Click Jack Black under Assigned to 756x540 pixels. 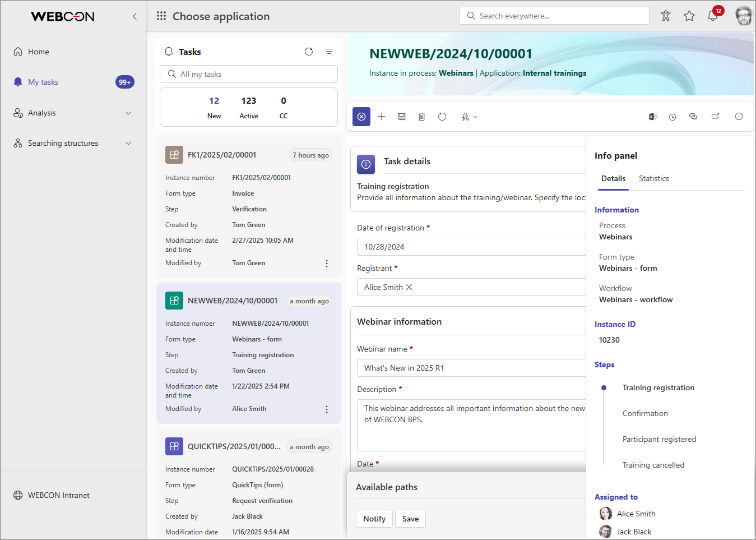[x=625, y=532]
